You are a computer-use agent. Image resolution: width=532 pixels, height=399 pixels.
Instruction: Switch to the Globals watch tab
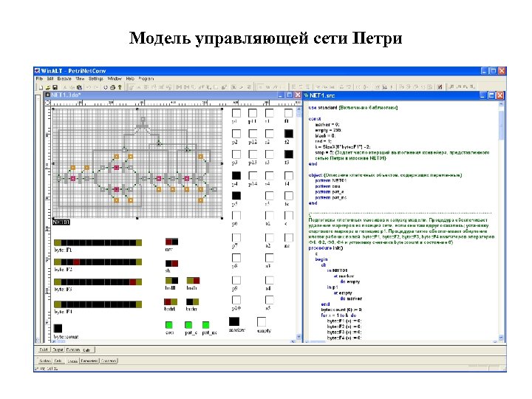45,361
